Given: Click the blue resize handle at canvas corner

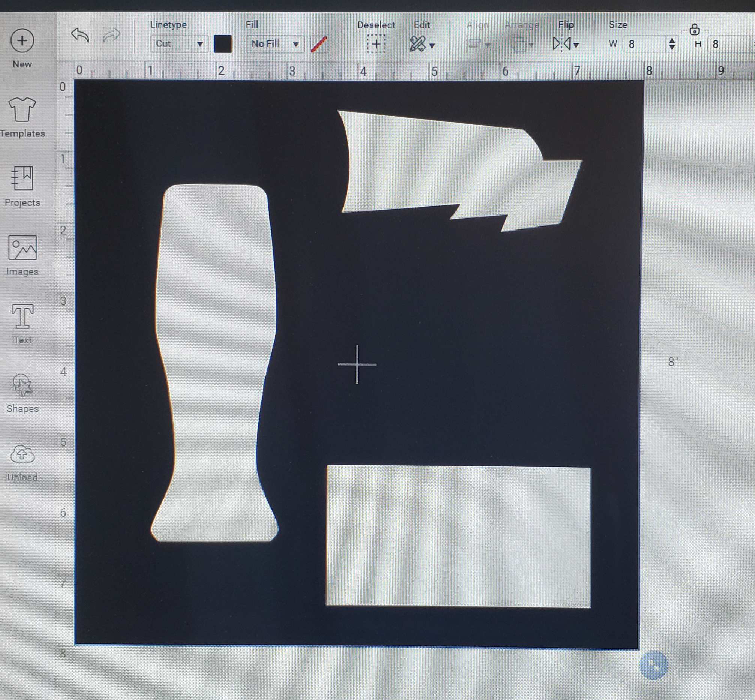Looking at the screenshot, I should (653, 665).
